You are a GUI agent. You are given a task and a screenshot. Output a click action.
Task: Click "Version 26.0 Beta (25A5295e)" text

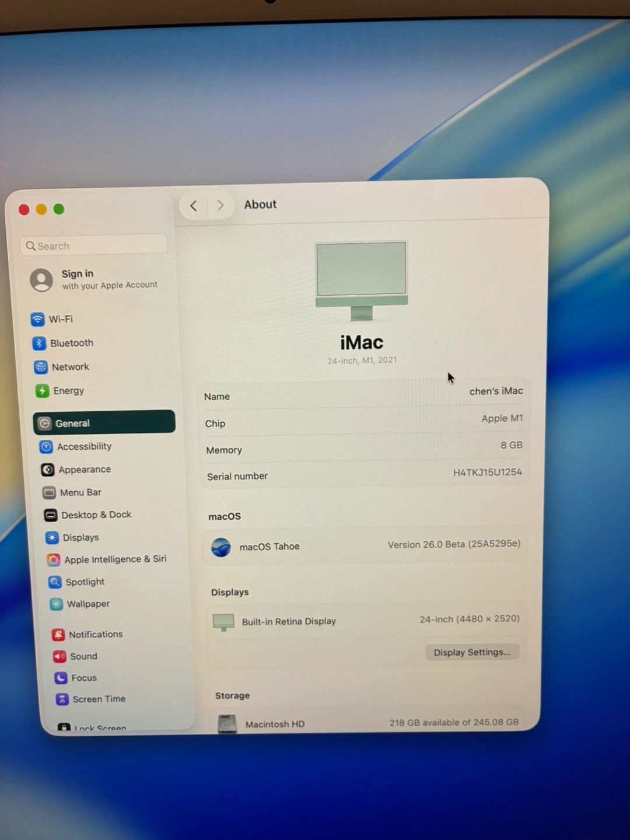[454, 544]
